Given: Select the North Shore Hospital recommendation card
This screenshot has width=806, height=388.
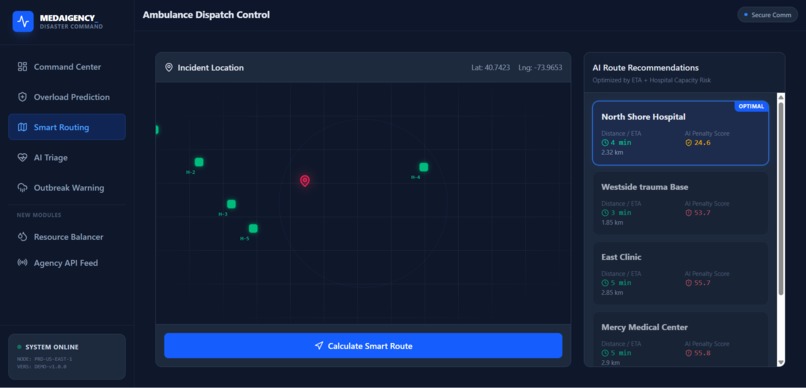Looking at the screenshot, I should pos(681,133).
